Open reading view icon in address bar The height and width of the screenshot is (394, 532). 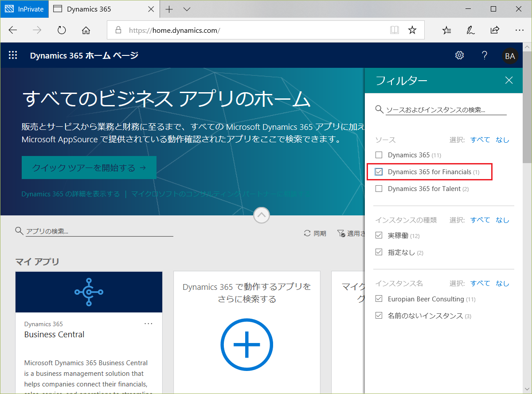[394, 30]
